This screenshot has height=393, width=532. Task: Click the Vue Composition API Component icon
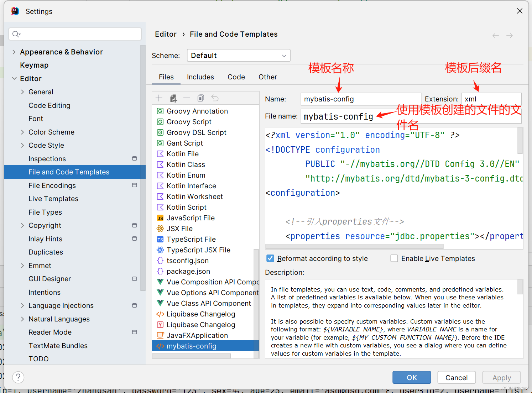tap(160, 282)
